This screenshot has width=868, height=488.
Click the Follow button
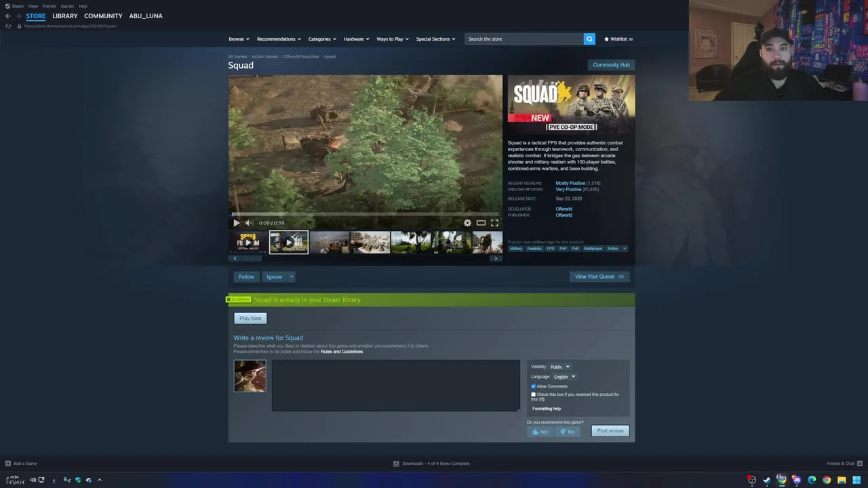coord(246,277)
